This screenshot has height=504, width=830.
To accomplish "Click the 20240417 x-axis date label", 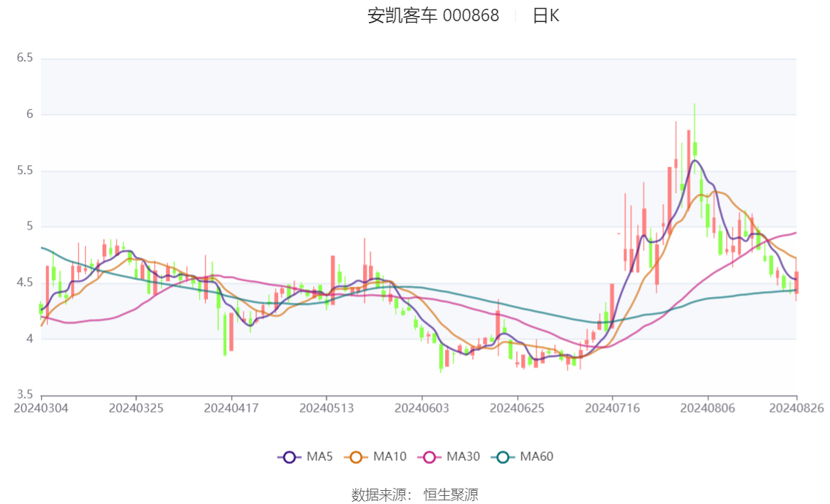I will pos(231,408).
